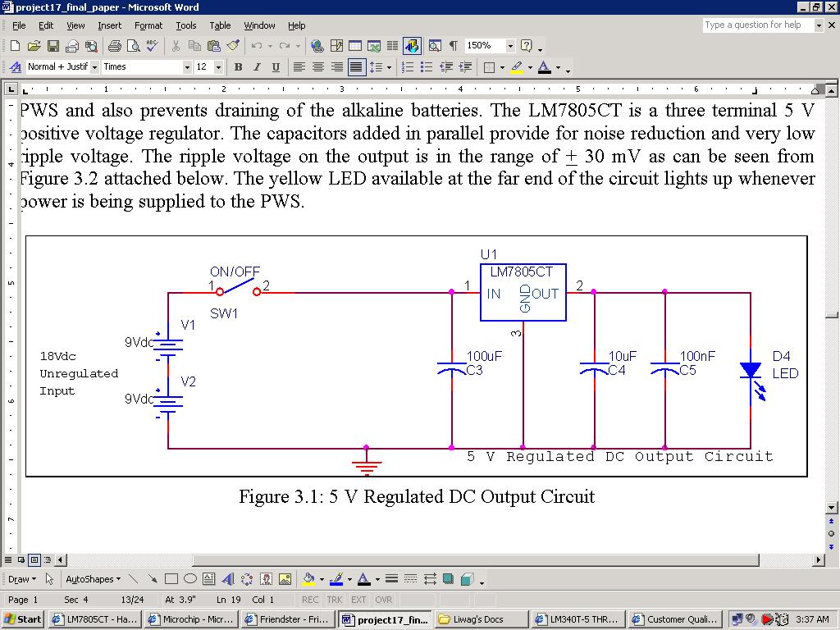Insert a hyperlink using the globe icon
This screenshot has height=630, width=840.
click(317, 46)
